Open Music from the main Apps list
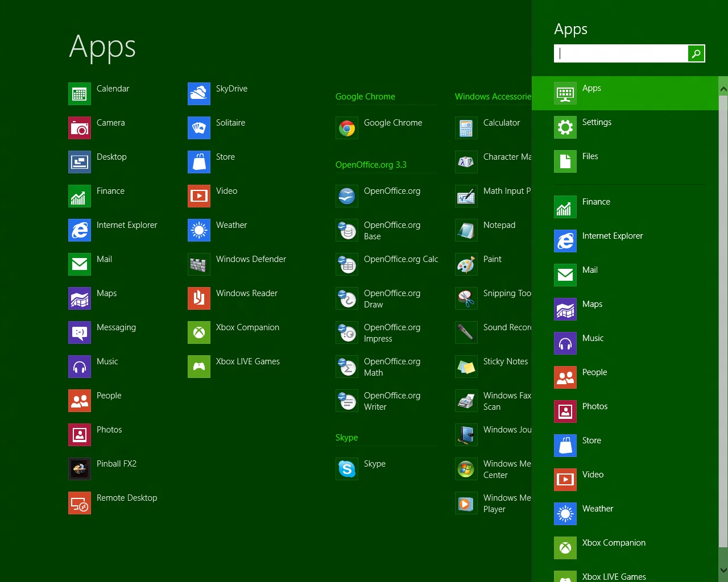Viewport: 728px width, 582px height. click(80, 367)
